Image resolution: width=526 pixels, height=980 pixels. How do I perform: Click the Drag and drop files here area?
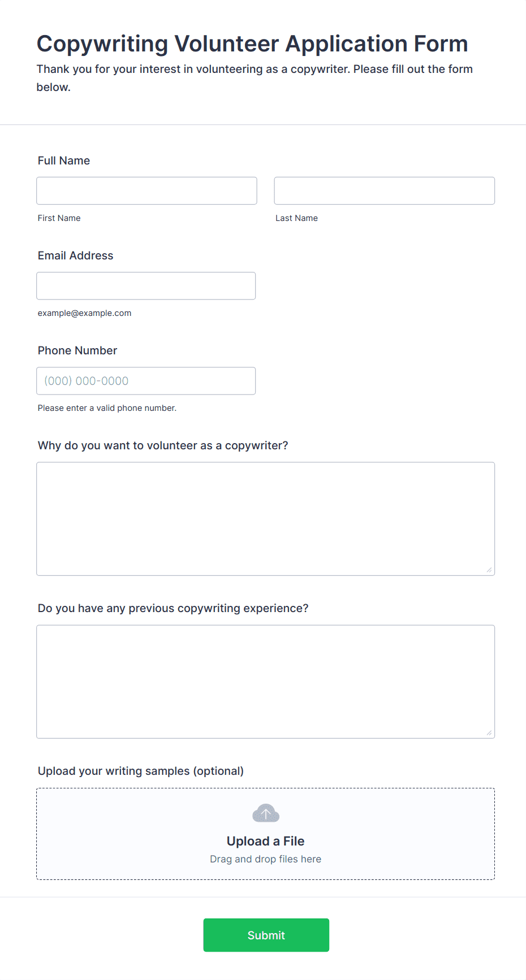click(265, 859)
